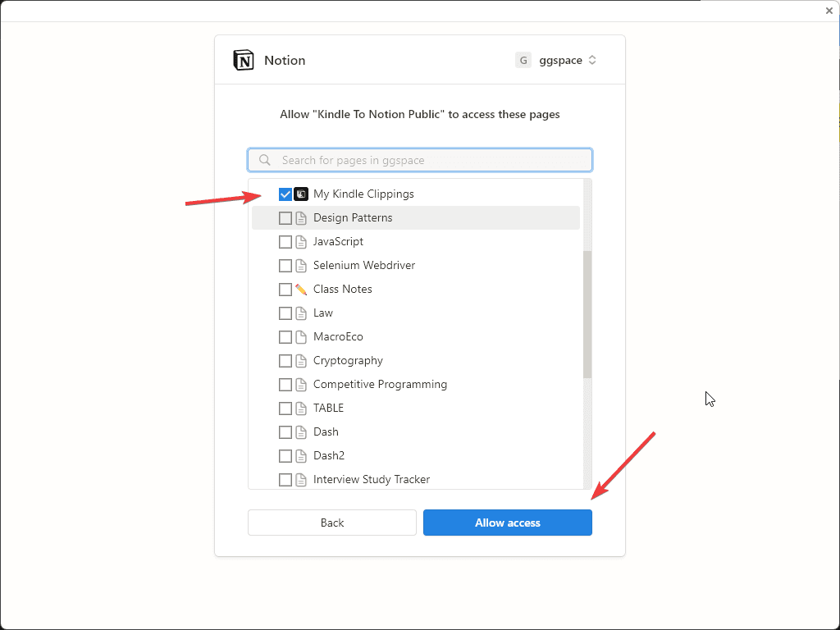The height and width of the screenshot is (630, 840).
Task: Click the 'Design Patterns' label
Action: (x=353, y=217)
